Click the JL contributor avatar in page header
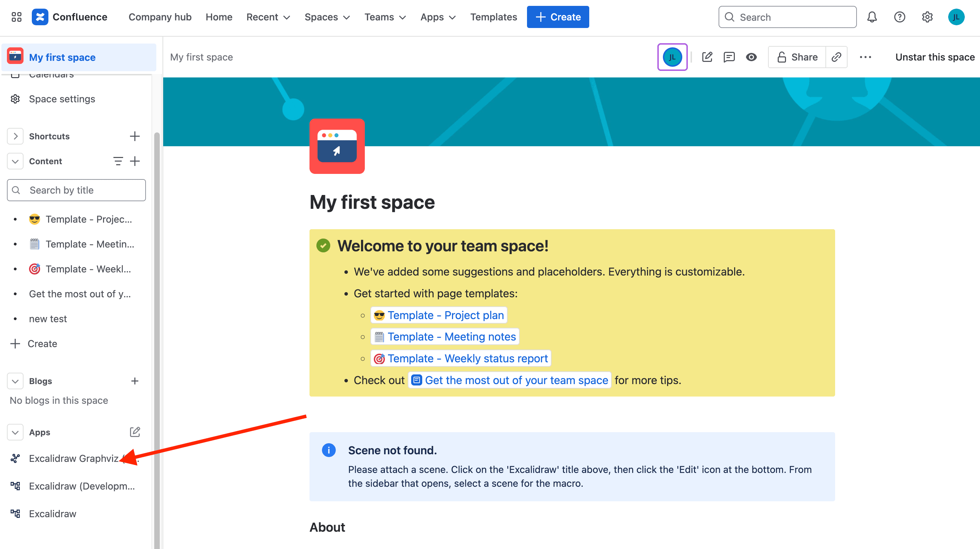This screenshot has height=549, width=980. (672, 57)
